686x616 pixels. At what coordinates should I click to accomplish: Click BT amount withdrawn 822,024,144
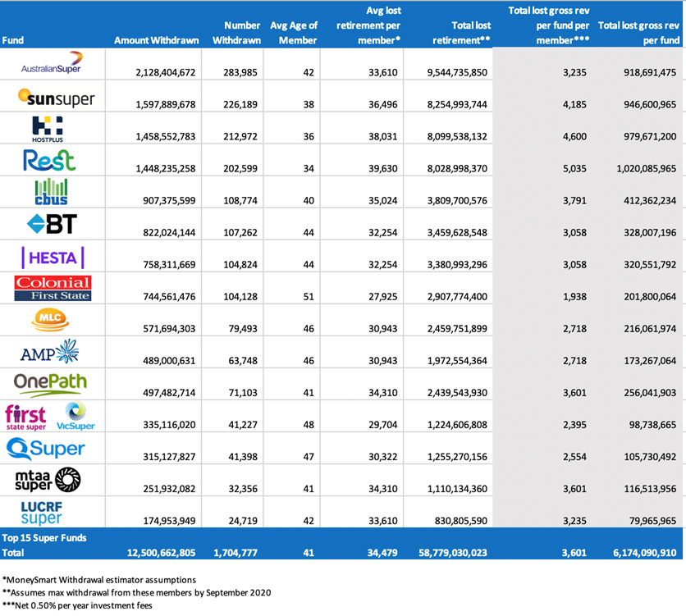pos(169,233)
